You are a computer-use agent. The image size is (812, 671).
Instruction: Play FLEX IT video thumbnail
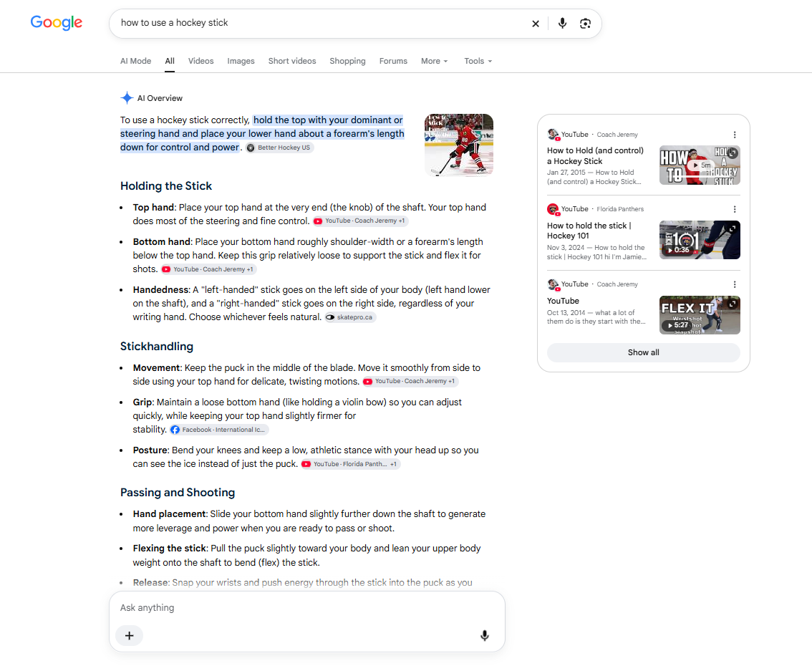point(700,315)
